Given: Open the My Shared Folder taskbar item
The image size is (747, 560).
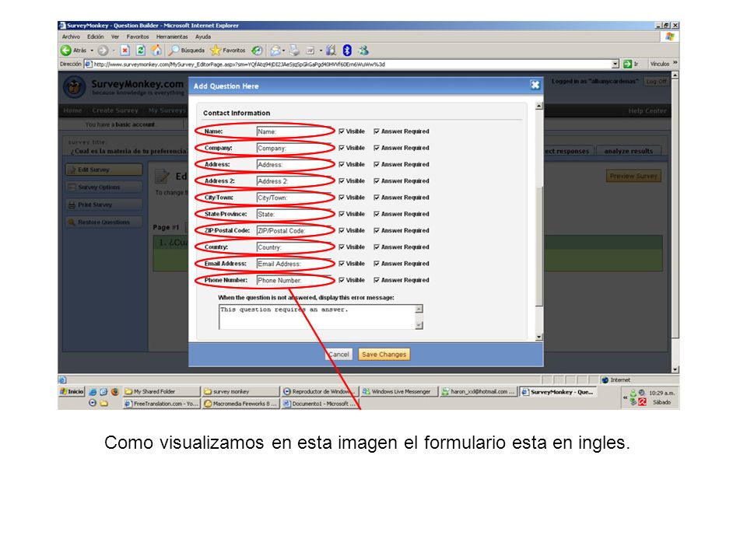Looking at the screenshot, I should tap(161, 391).
